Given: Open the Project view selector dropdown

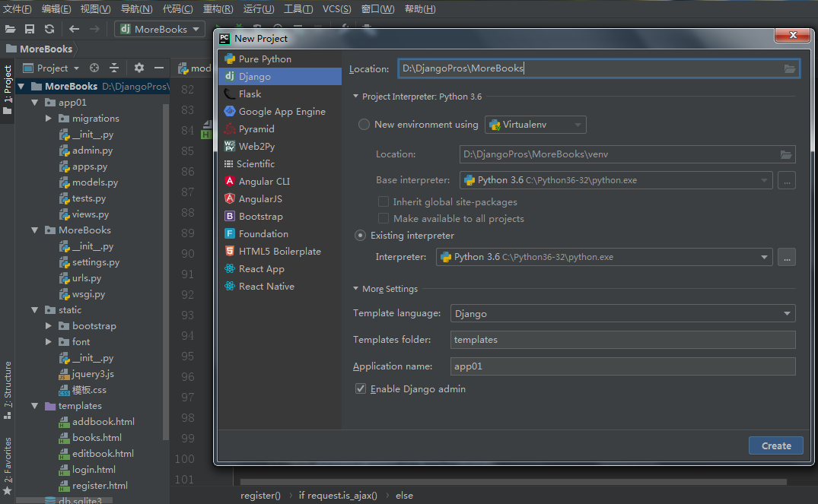Looking at the screenshot, I should [x=52, y=68].
